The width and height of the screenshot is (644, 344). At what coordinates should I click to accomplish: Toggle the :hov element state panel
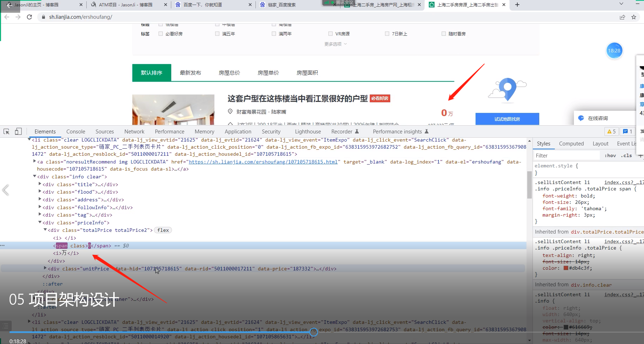pyautogui.click(x=610, y=155)
